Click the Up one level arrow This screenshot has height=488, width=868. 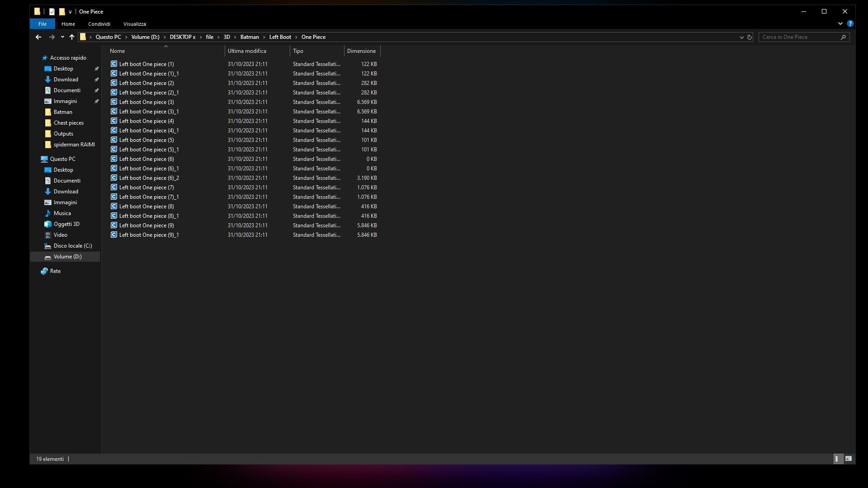point(72,37)
